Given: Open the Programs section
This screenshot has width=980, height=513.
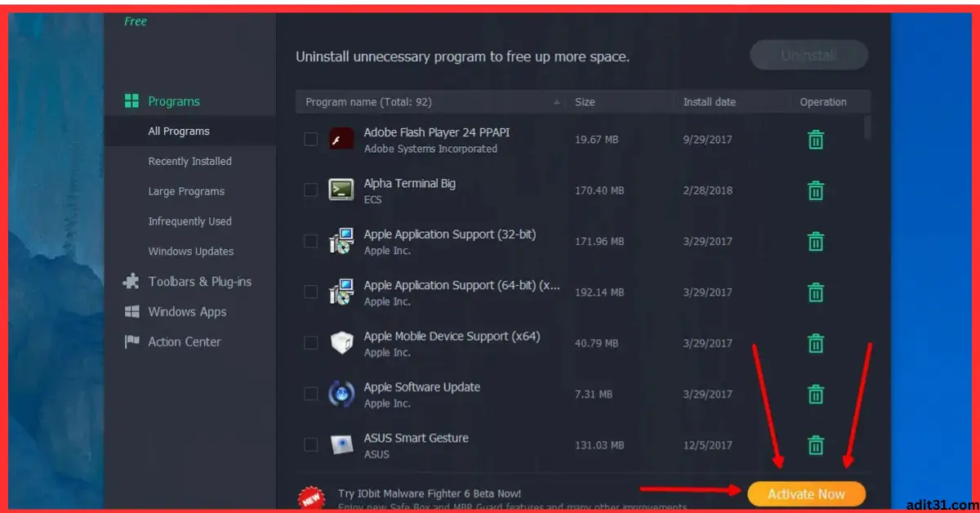Looking at the screenshot, I should [174, 101].
